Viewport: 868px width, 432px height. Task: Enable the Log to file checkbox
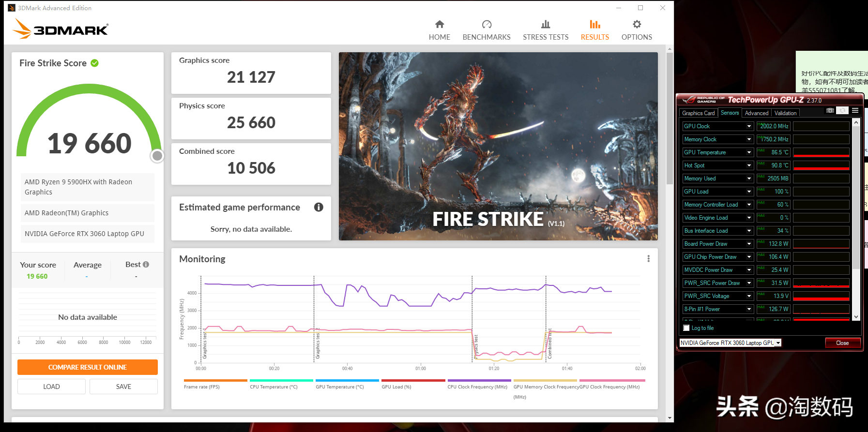(686, 328)
